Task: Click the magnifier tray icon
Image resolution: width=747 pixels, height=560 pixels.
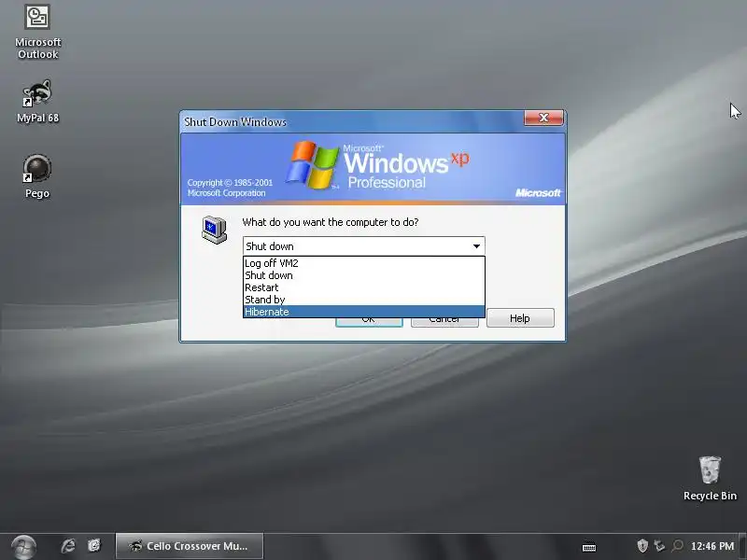Action: (x=677, y=546)
